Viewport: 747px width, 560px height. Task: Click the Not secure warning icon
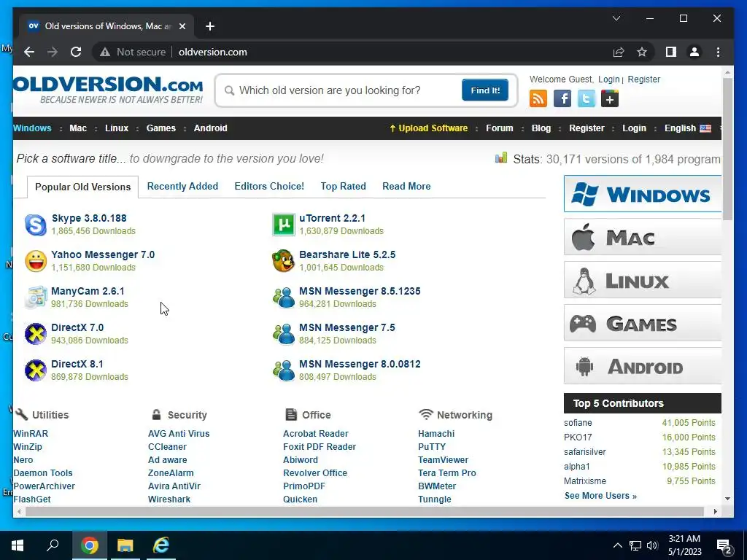click(105, 52)
